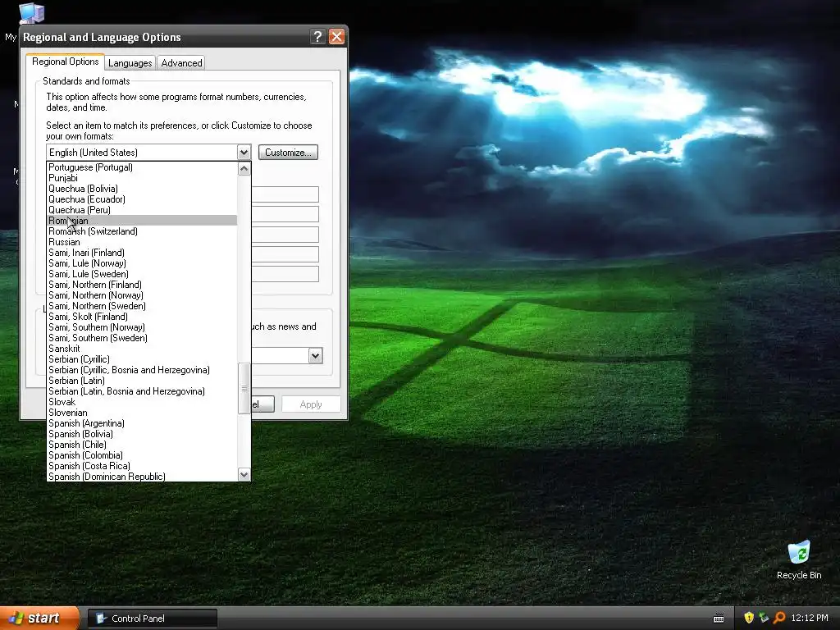
Task: Pick Sami, Northern (Sweden)
Action: [x=142, y=306]
